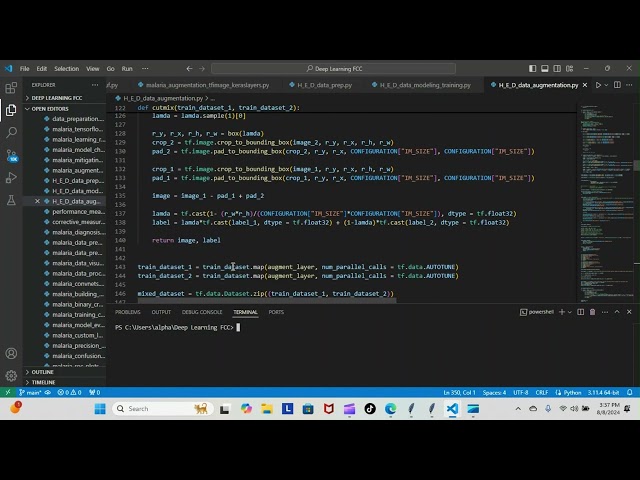This screenshot has height=480, width=640.
Task: Open the run options dropdown arrow
Action: click(606, 85)
